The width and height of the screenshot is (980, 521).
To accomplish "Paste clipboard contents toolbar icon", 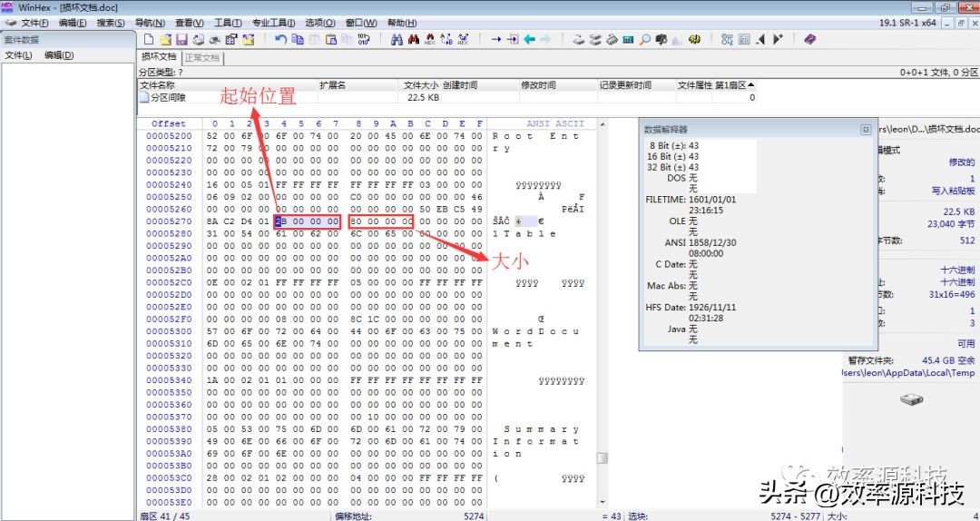I will [330, 39].
